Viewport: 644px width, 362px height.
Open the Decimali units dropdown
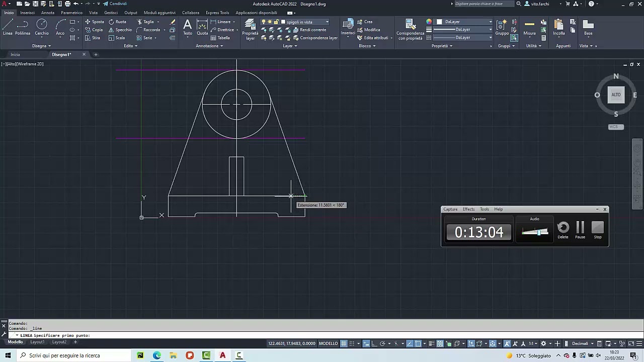click(583, 343)
